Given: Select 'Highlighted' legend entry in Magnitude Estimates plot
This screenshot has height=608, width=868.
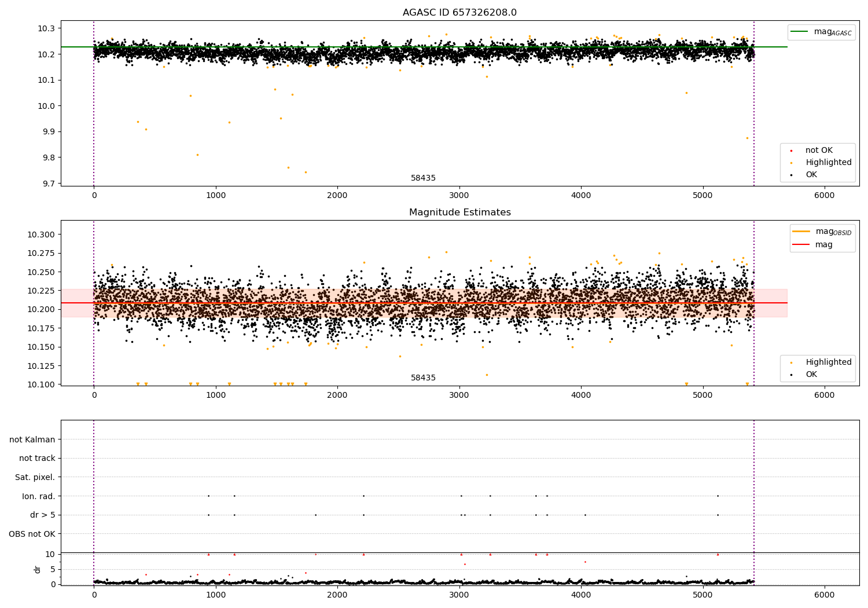Looking at the screenshot, I should pyautogui.click(x=829, y=362).
